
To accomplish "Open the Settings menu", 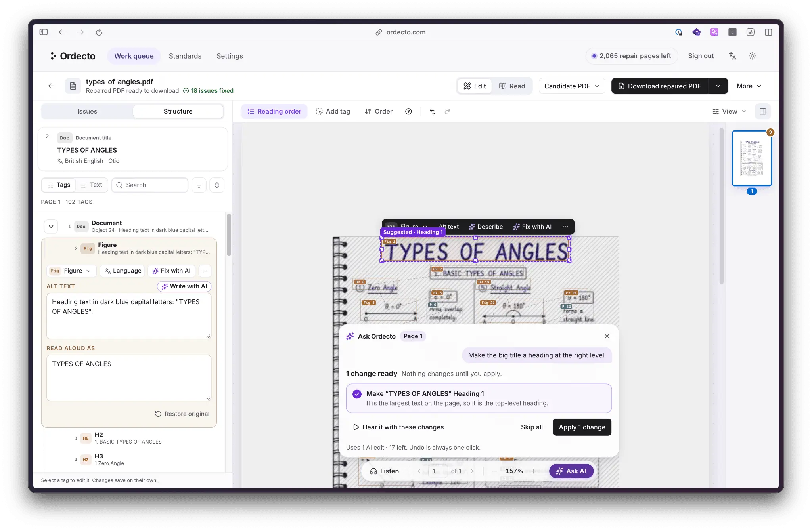I will tap(230, 56).
